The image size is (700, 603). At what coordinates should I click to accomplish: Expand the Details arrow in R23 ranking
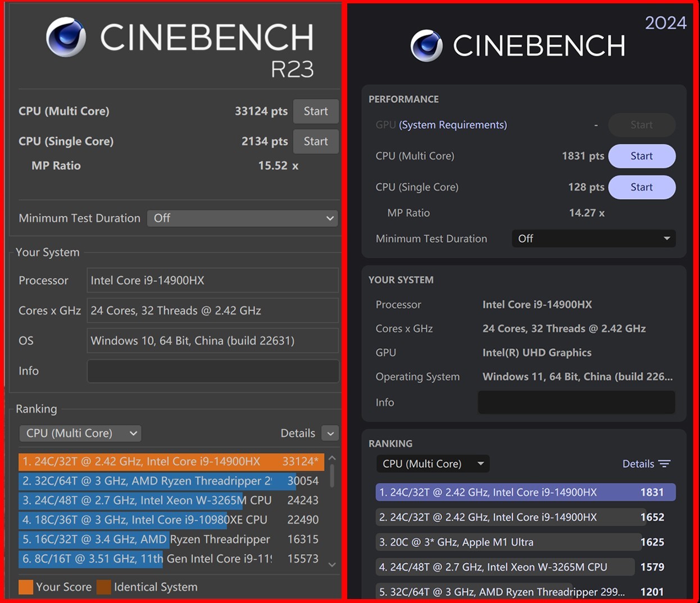point(330,433)
